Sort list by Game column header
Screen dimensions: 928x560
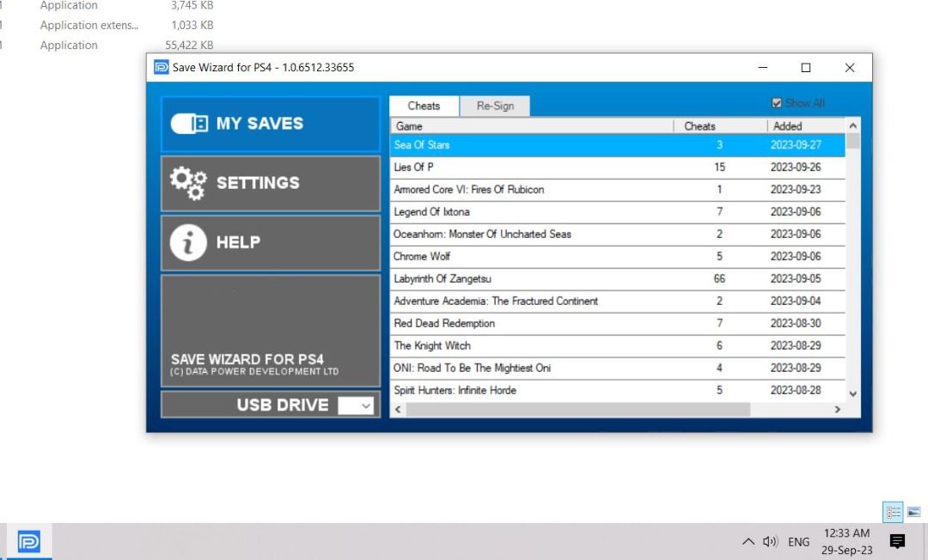click(532, 126)
